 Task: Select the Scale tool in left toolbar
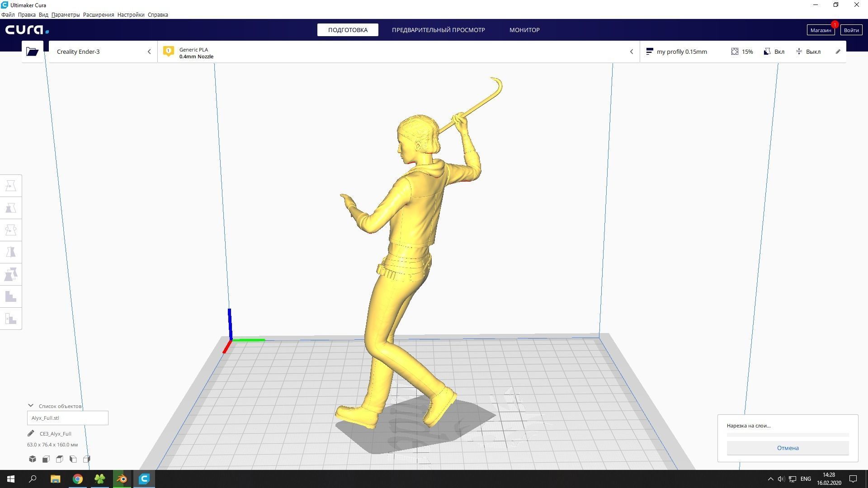(x=11, y=208)
